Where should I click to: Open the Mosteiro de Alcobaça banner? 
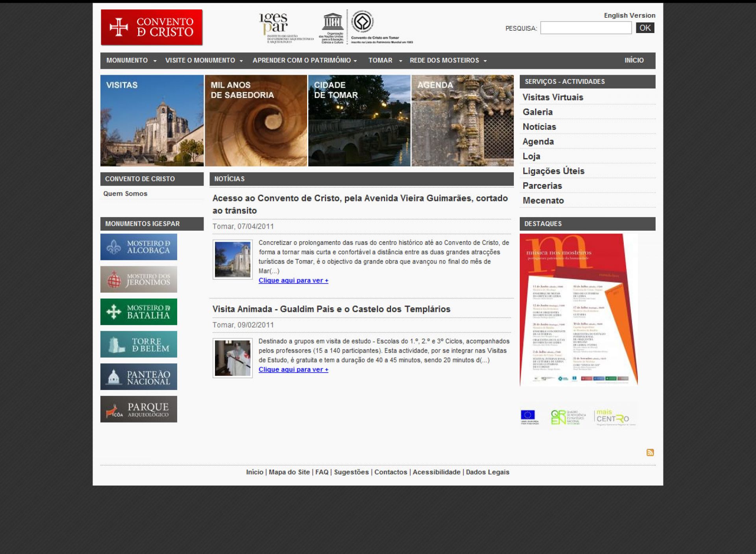(139, 247)
